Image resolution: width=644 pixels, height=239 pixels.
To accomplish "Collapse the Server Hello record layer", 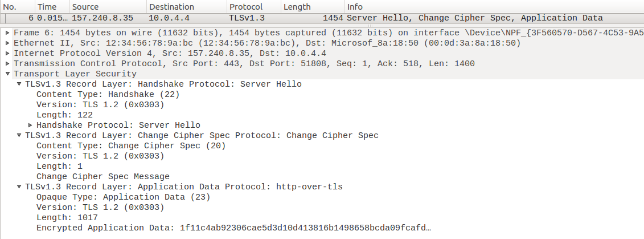I will click(19, 84).
